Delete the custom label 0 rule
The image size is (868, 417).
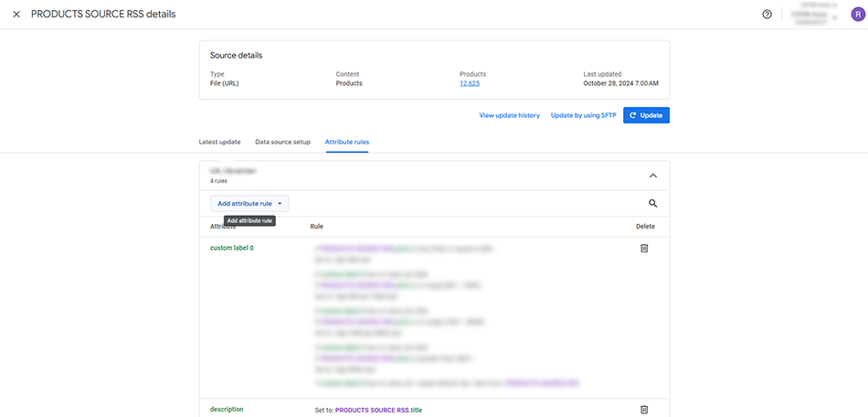pyautogui.click(x=643, y=248)
